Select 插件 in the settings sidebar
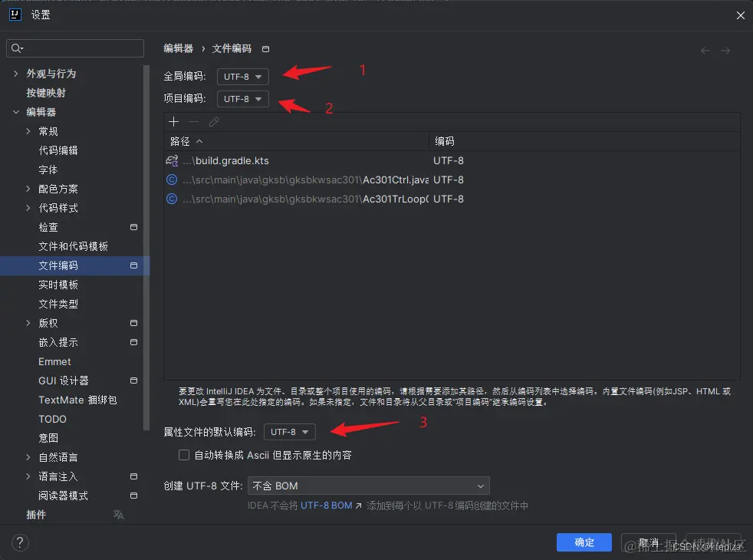Viewport: 753px width, 560px height. point(35,514)
